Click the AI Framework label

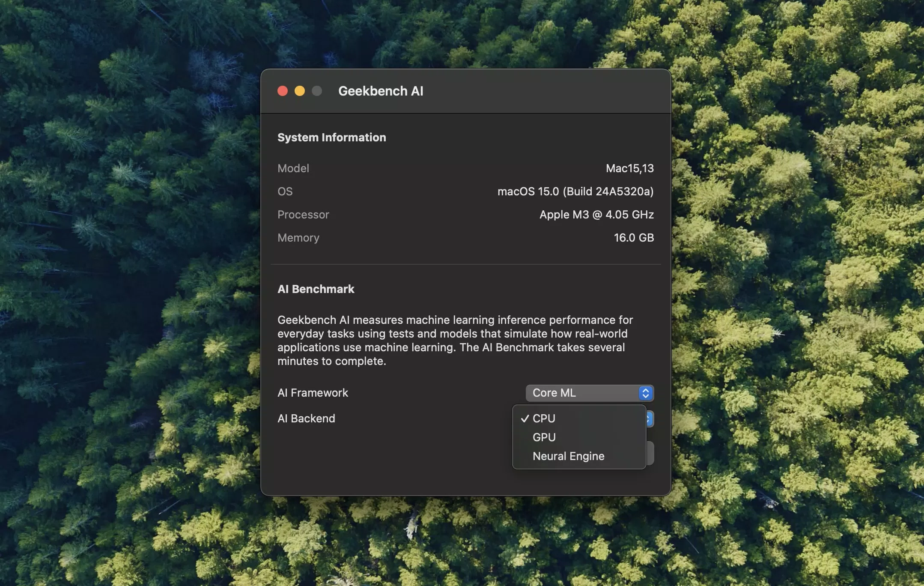pos(313,393)
